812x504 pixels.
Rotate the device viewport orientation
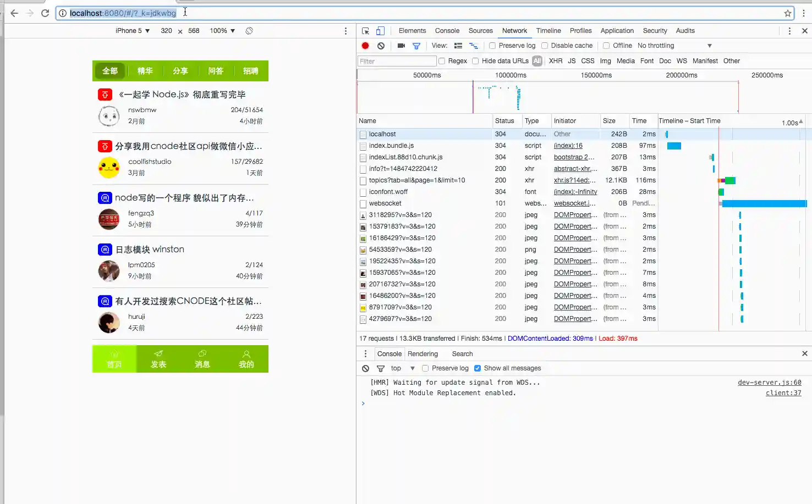pyautogui.click(x=249, y=31)
